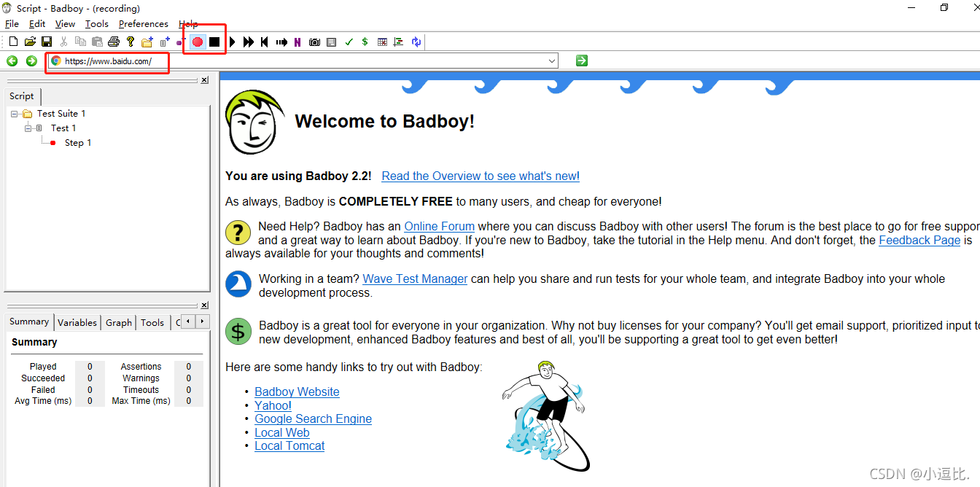The height and width of the screenshot is (487, 980).
Task: Open the Preferences menu
Action: coord(143,24)
